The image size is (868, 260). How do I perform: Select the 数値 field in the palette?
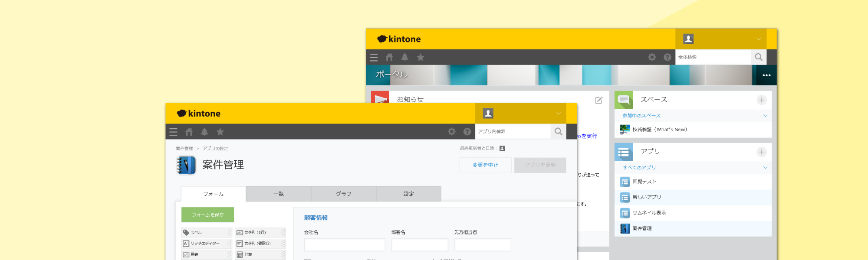click(x=207, y=255)
